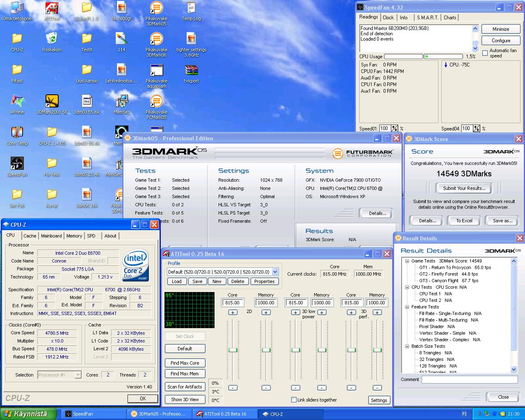
Task: Open the Temp Log text file
Action: [x=191, y=11]
